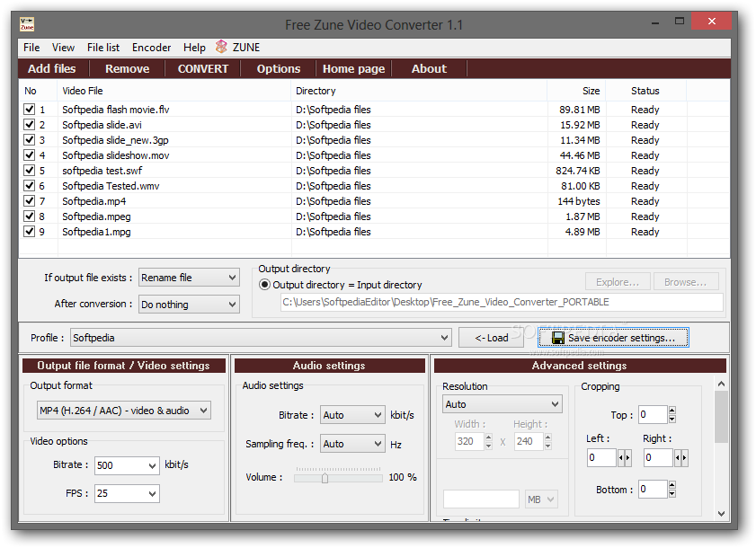Viewport: 756px width, 548px height.
Task: Click the Save encoder settings button
Action: [613, 338]
